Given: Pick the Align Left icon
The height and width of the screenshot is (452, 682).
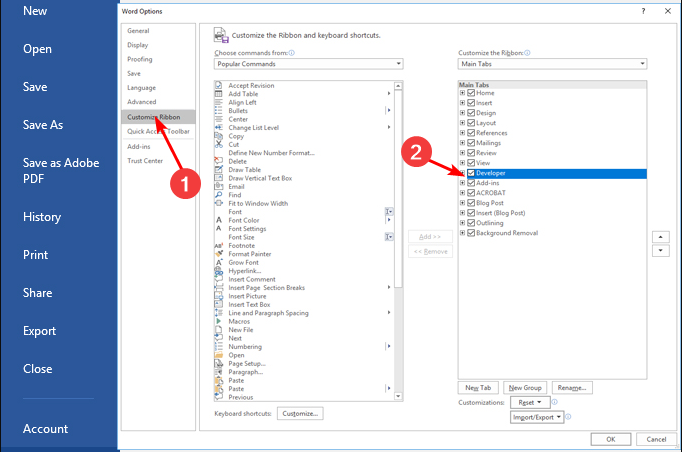Looking at the screenshot, I should [x=219, y=102].
